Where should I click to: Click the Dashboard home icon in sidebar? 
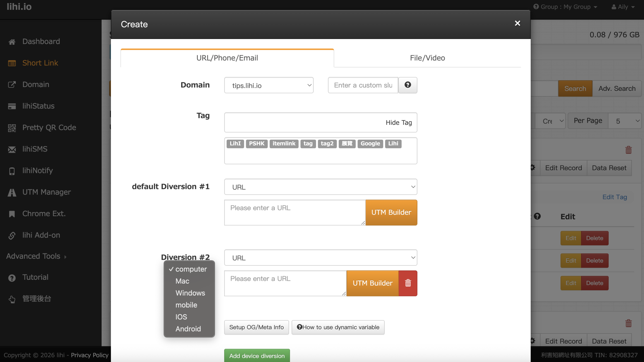[x=12, y=42]
